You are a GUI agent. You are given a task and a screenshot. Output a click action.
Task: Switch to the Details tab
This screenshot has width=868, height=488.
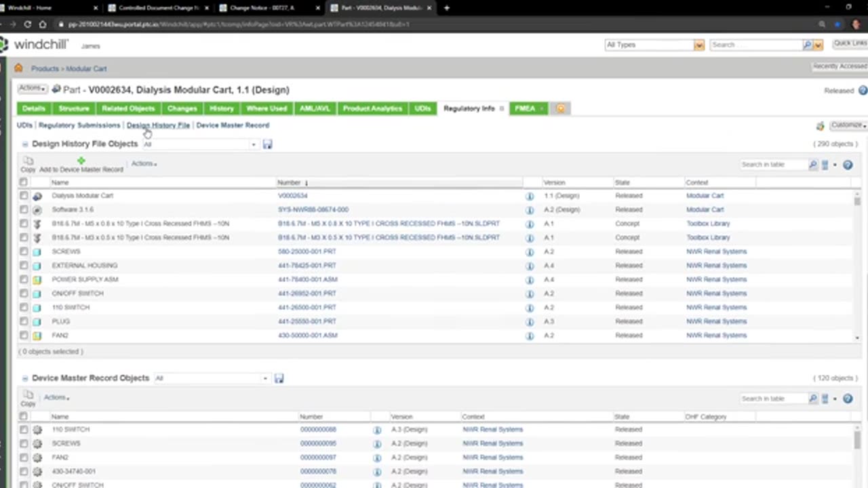tap(33, 108)
